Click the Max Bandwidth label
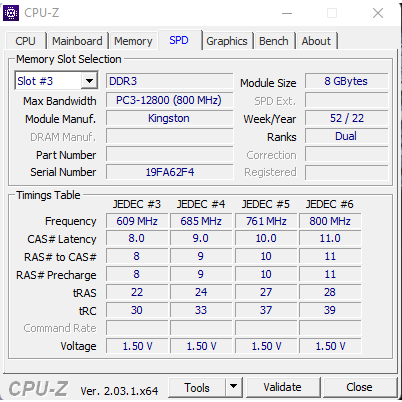402x402 pixels. pos(60,101)
